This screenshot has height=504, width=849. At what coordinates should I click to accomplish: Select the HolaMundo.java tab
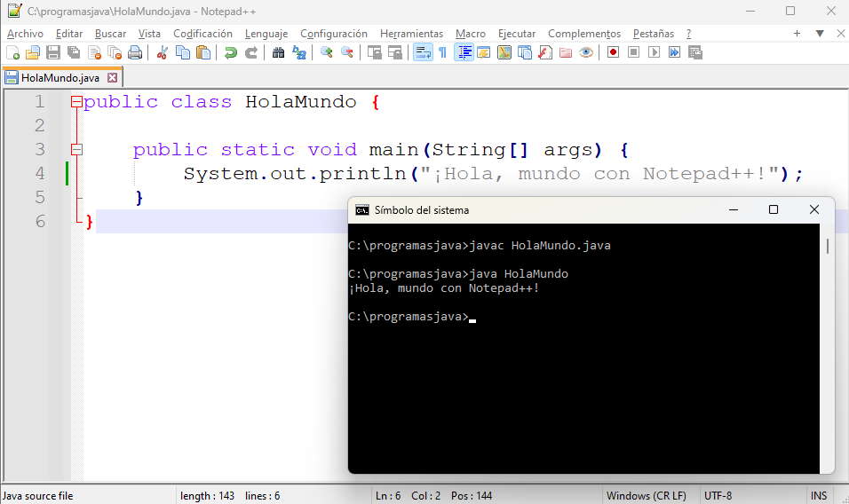[x=60, y=78]
